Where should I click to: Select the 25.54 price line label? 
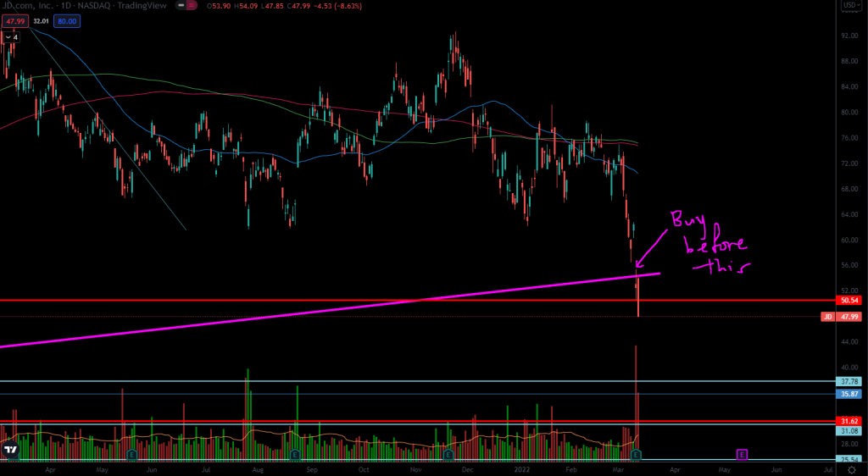[849, 459]
